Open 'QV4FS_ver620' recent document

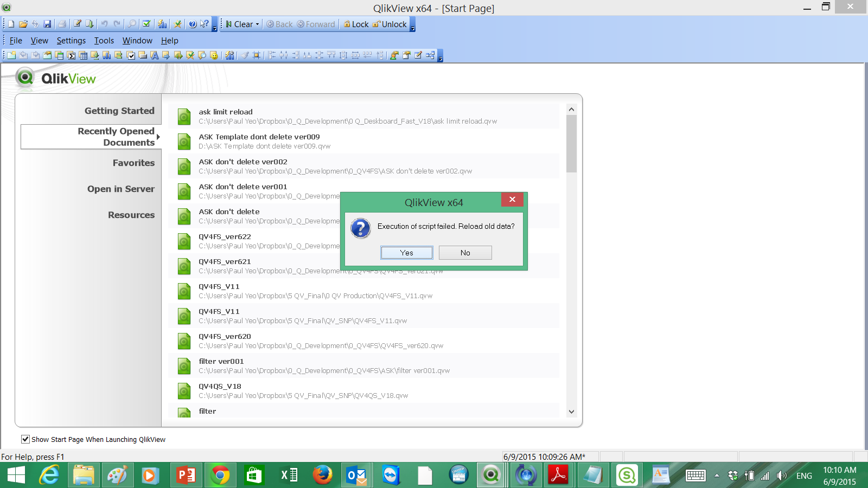tap(363, 341)
